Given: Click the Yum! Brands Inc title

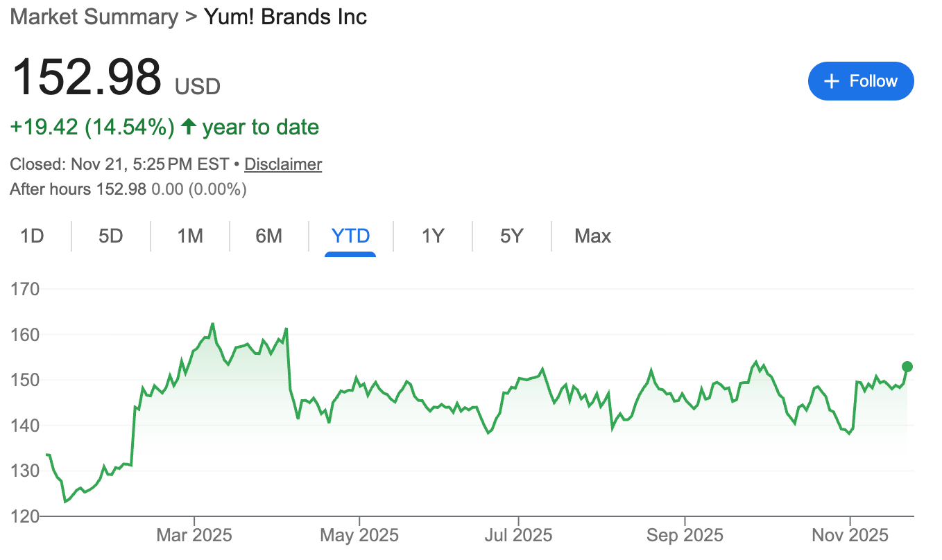Looking at the screenshot, I should pyautogui.click(x=285, y=17).
